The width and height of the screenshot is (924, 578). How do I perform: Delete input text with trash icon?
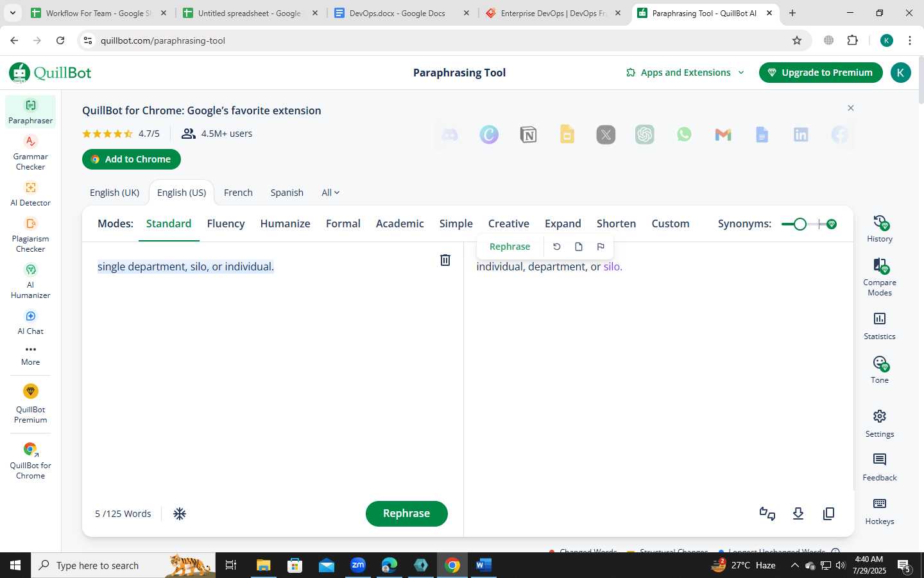coord(445,260)
